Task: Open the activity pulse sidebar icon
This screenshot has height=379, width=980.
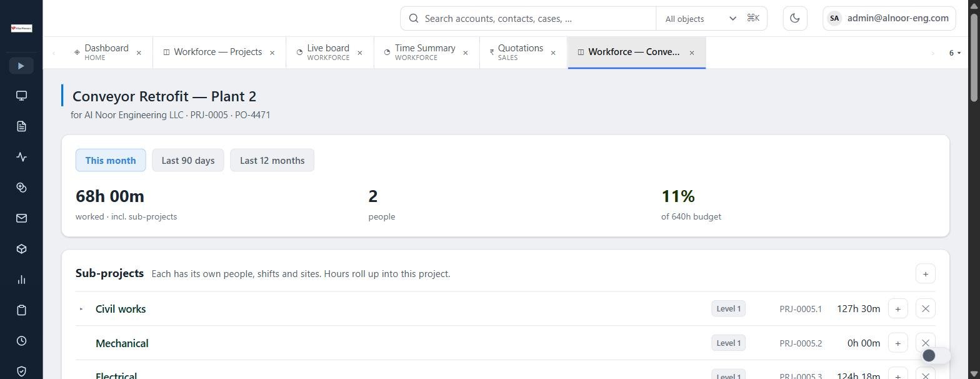Action: pyautogui.click(x=21, y=157)
